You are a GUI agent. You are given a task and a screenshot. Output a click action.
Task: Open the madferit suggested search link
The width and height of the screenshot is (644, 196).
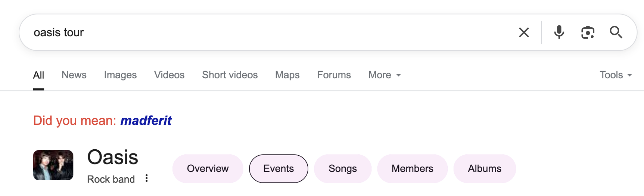[x=146, y=120]
